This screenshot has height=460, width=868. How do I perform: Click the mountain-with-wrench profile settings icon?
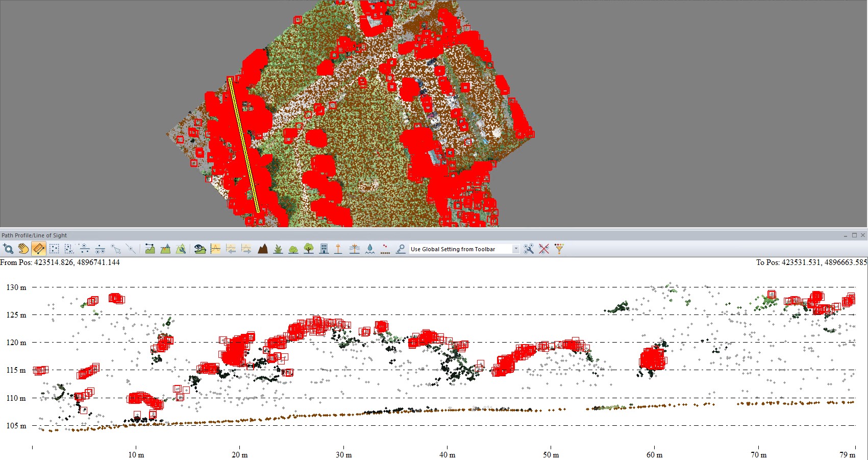(x=181, y=249)
